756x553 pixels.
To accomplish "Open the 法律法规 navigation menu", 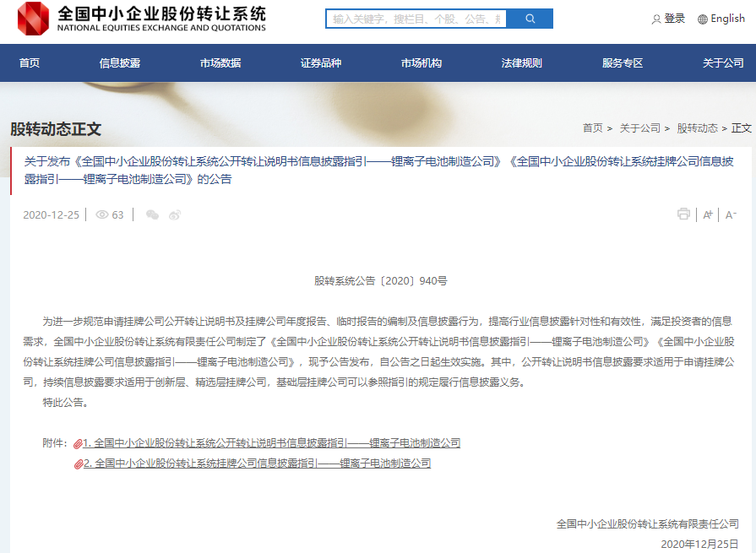I will coord(520,62).
